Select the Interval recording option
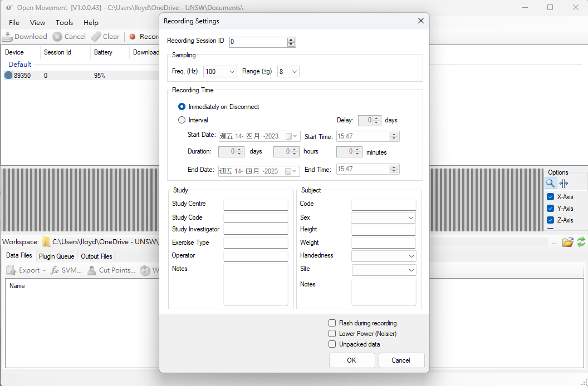This screenshot has width=588, height=386. point(182,120)
